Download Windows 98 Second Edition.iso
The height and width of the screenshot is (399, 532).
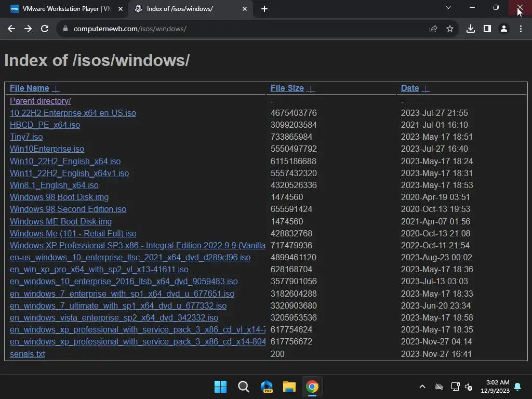tap(68, 209)
